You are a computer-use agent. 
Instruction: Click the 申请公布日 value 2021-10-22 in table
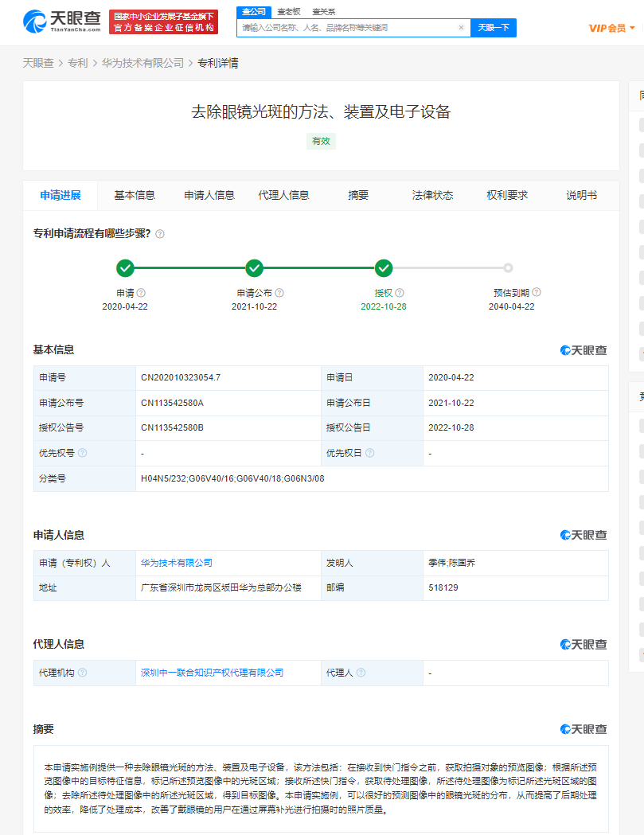(451, 403)
